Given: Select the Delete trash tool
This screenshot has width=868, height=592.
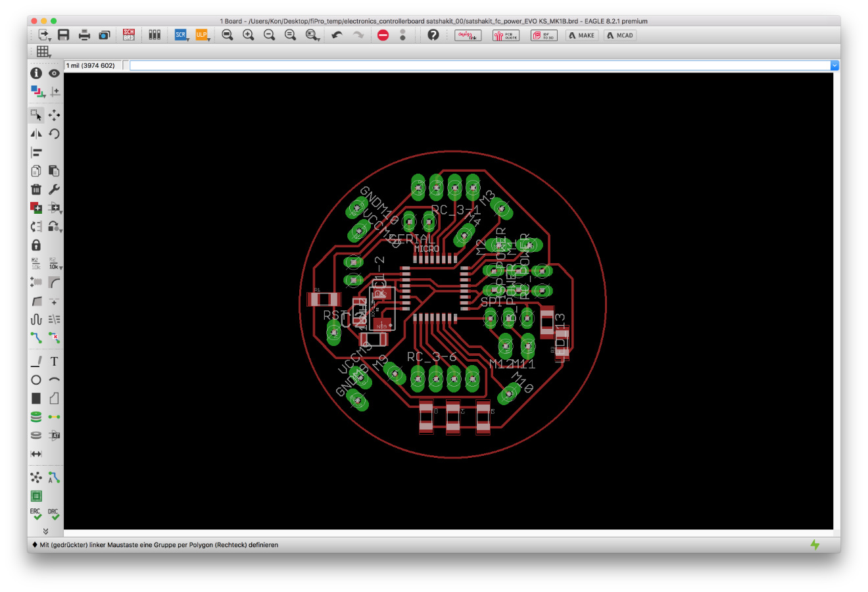Looking at the screenshot, I should click(36, 189).
